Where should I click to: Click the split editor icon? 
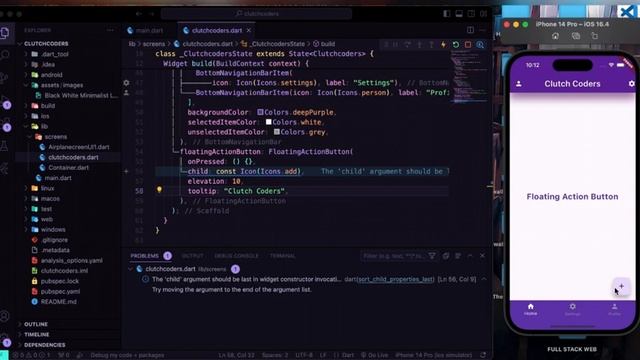470,30
